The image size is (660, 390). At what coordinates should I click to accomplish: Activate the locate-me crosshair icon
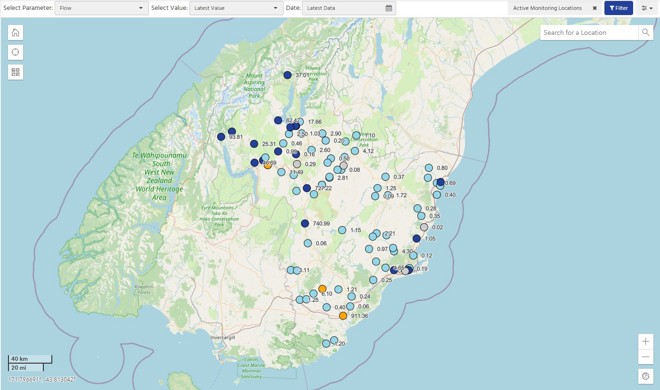pyautogui.click(x=16, y=53)
